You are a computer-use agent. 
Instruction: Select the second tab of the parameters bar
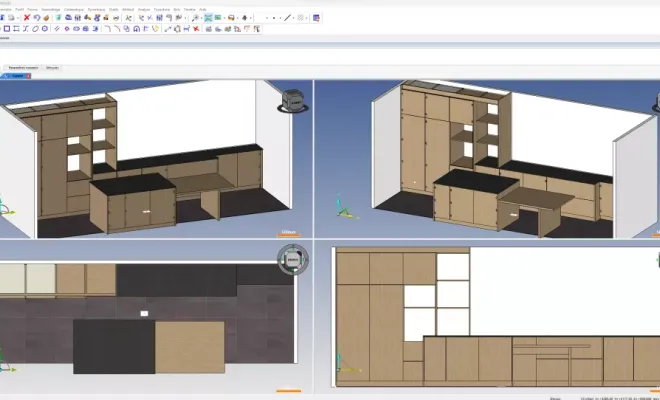tap(52, 67)
